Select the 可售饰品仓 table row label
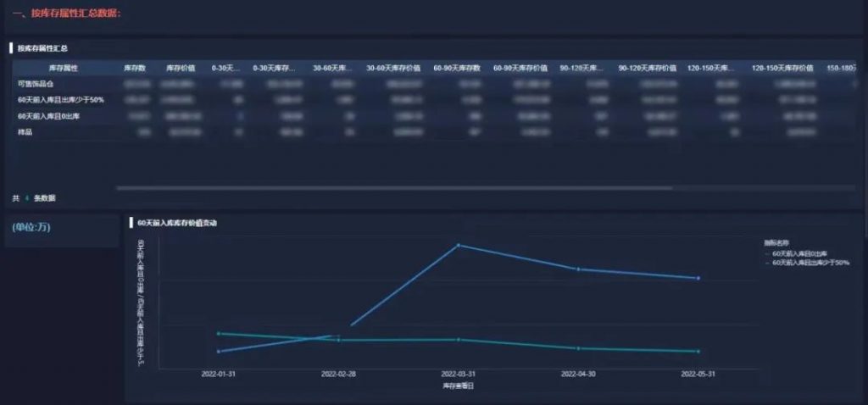The image size is (868, 405). coord(36,84)
